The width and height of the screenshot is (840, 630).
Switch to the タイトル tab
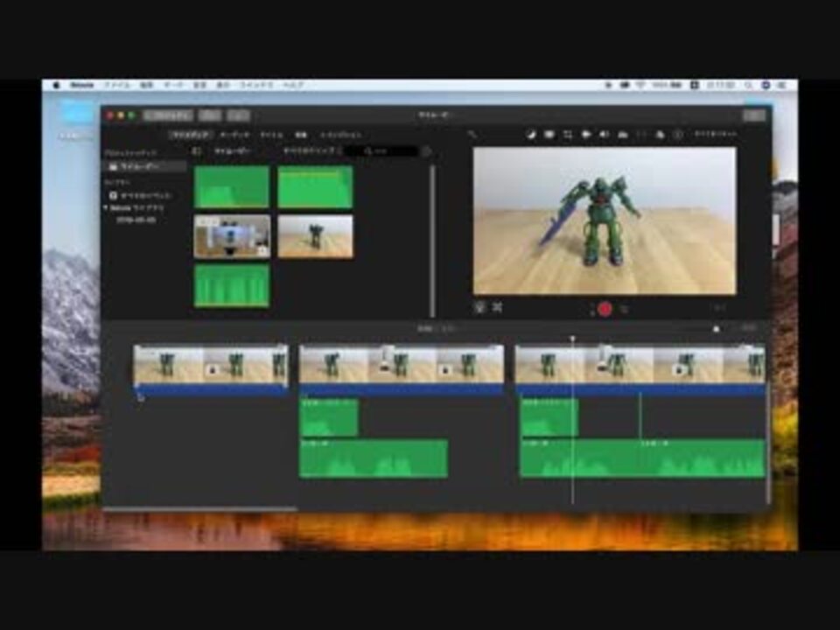click(x=271, y=135)
